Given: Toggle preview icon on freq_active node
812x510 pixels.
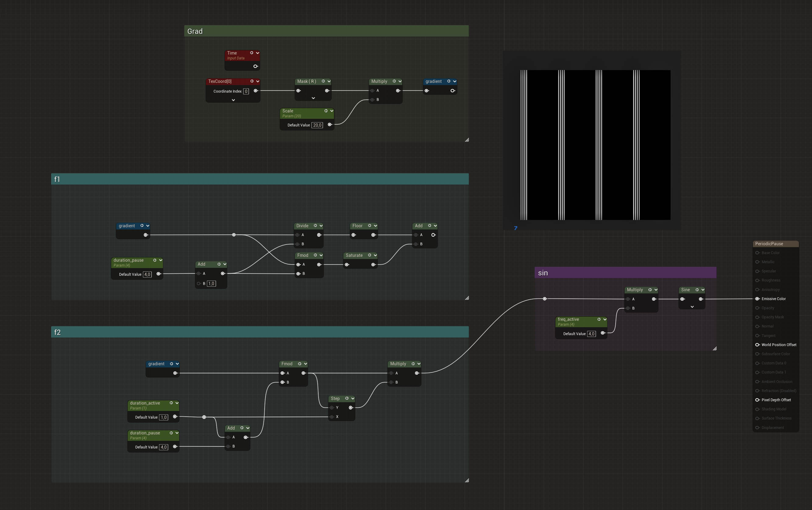Looking at the screenshot, I should point(599,319).
